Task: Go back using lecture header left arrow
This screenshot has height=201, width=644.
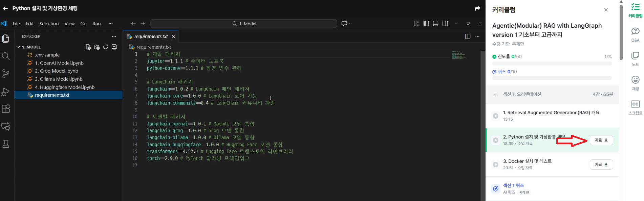Action: [5, 8]
